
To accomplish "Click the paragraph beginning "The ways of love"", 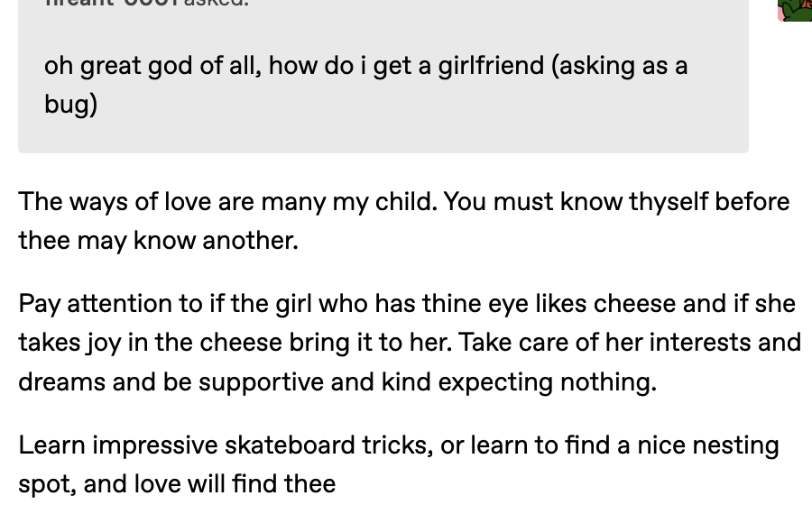I will tap(404, 221).
